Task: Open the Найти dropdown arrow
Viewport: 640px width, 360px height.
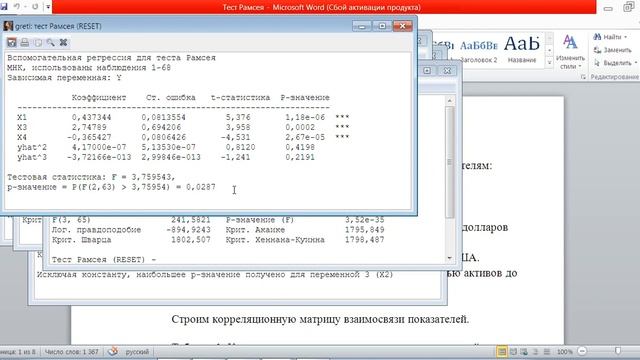Action: pos(626,37)
